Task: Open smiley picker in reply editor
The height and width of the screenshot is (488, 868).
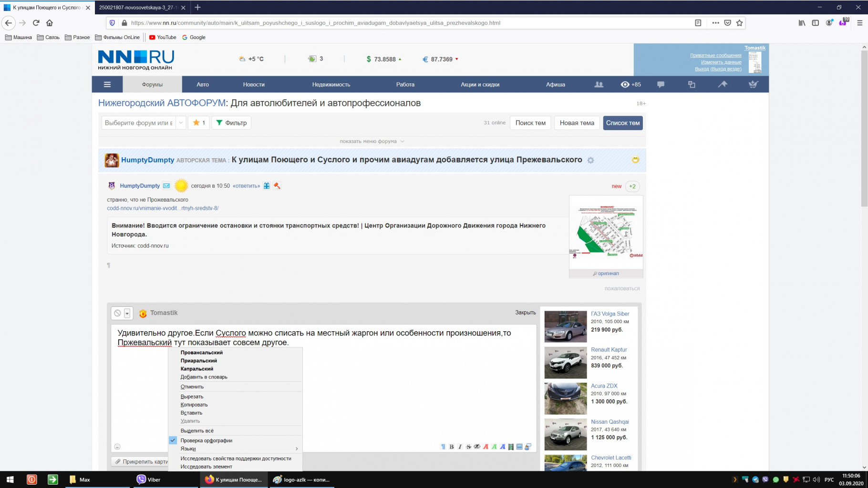Action: tap(117, 447)
